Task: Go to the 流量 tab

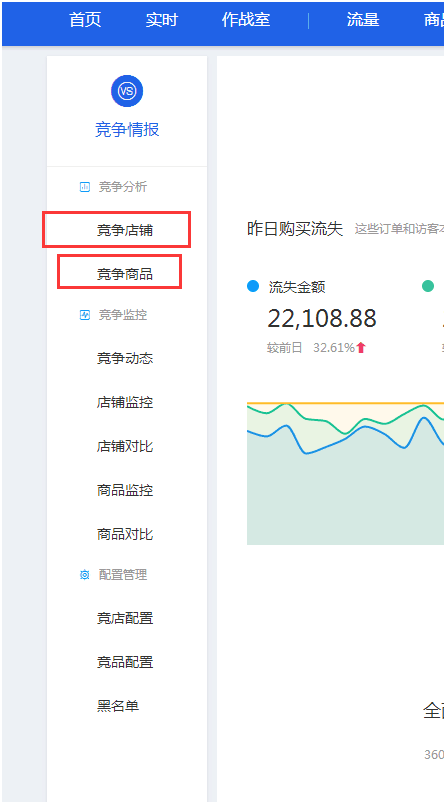Action: pos(363,20)
